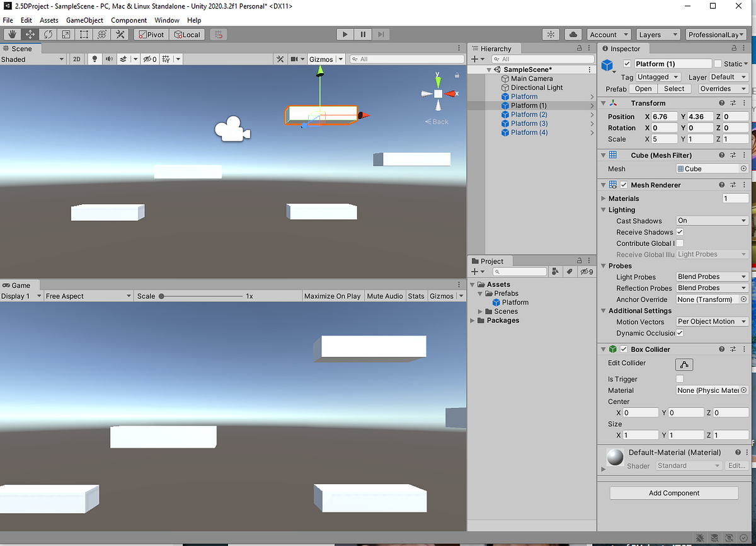Viewport: 756px width, 546px height.
Task: Switch to the Game tab
Action: pos(19,285)
